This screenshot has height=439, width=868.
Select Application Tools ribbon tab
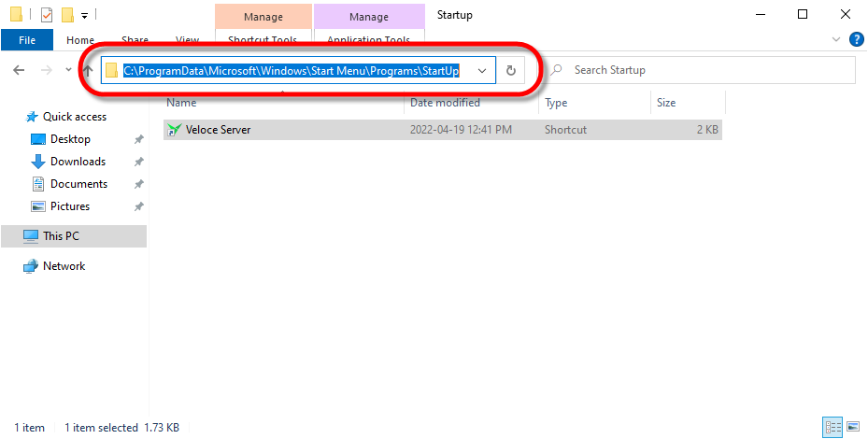(368, 40)
